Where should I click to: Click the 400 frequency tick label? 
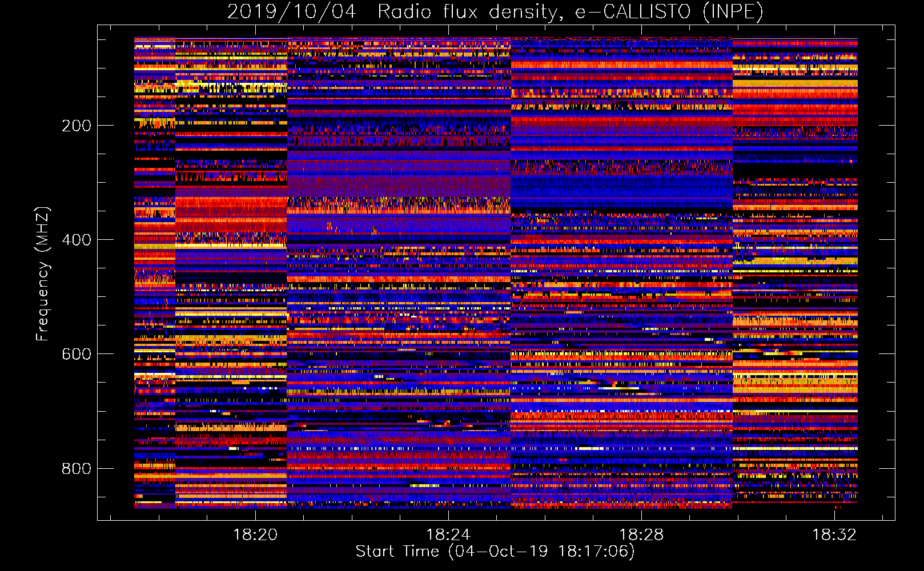[x=77, y=240]
